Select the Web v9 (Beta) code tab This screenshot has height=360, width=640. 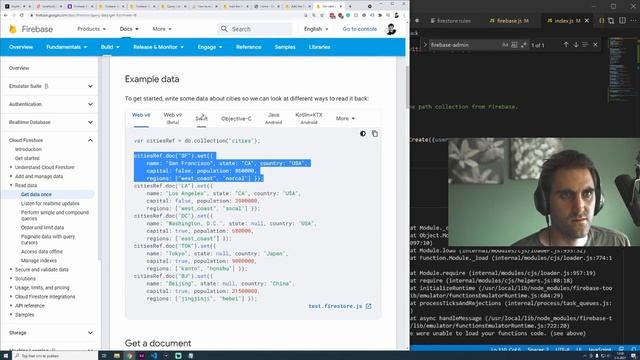(173, 118)
